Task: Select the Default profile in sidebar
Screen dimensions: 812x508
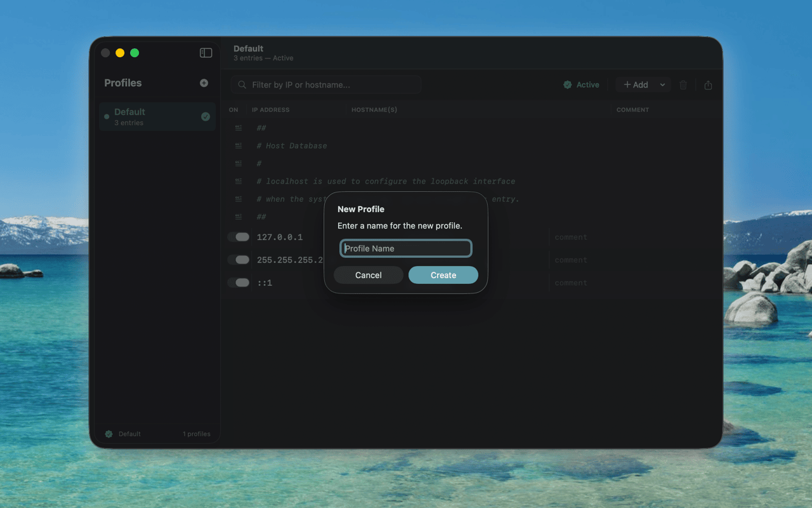Action: [x=152, y=116]
